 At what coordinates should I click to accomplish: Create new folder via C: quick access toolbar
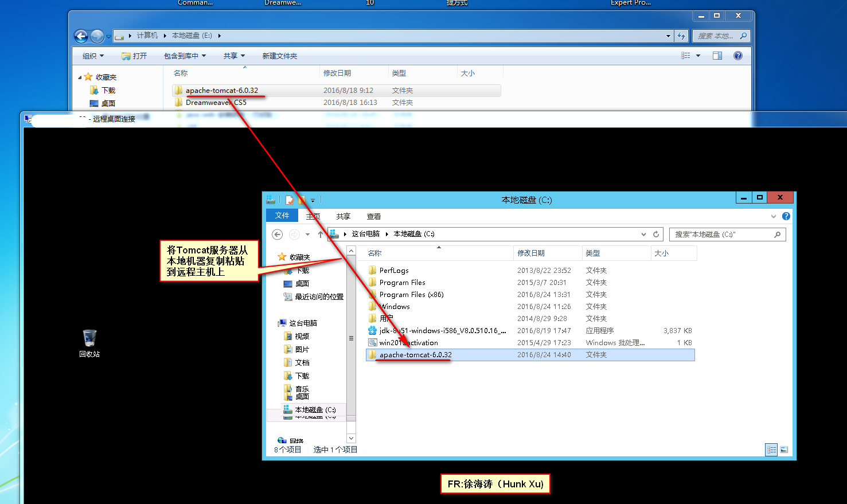point(302,200)
